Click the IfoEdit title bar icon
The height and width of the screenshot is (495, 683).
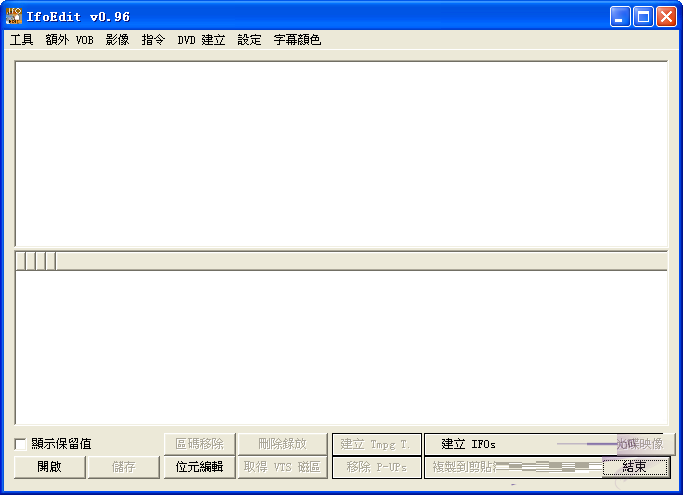14,17
